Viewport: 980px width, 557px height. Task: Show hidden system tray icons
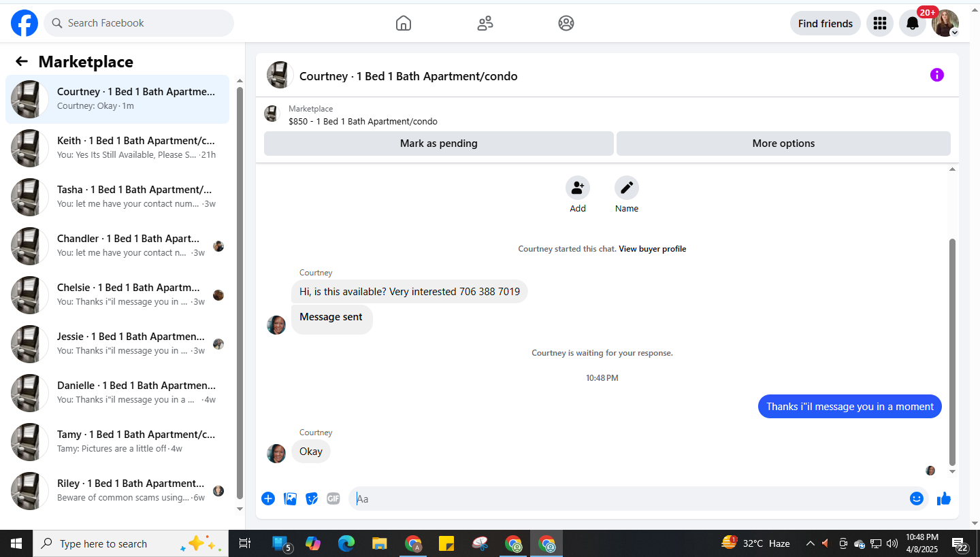810,544
